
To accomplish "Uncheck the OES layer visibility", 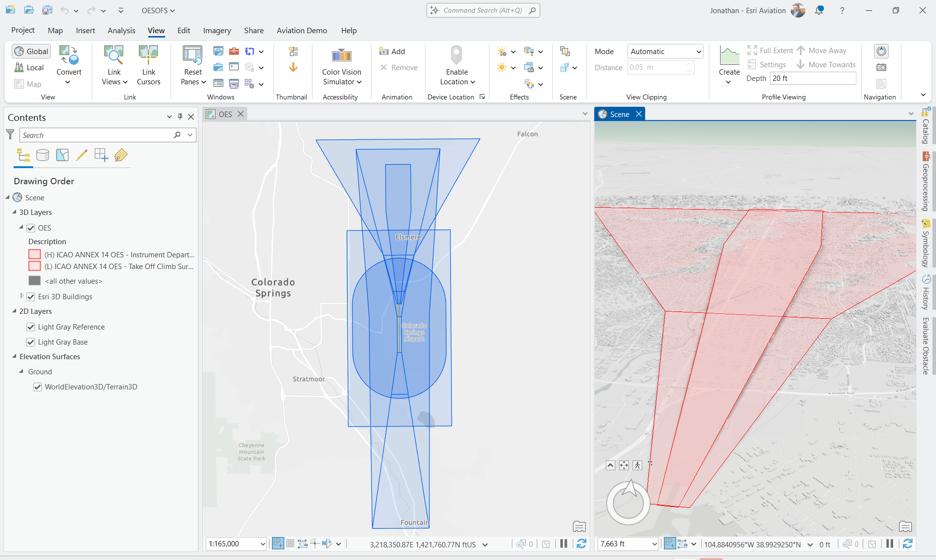I will [30, 228].
